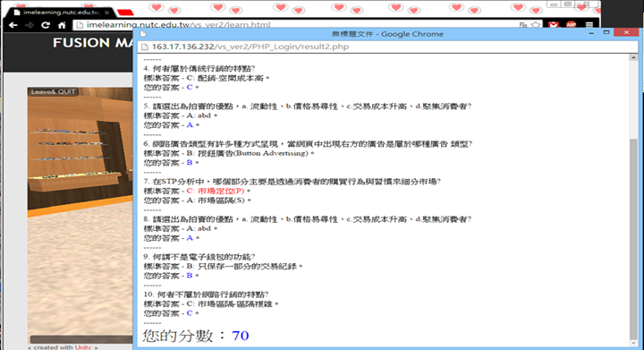The width and height of the screenshot is (644, 350).
Task: Open the Gmail extension icon
Action: 554,25
